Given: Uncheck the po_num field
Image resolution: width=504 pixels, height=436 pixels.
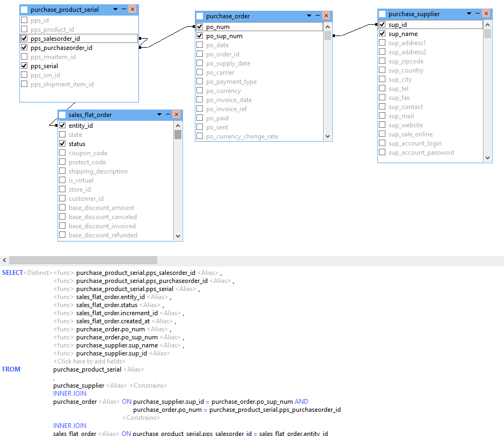Looking at the screenshot, I should tap(200, 26).
